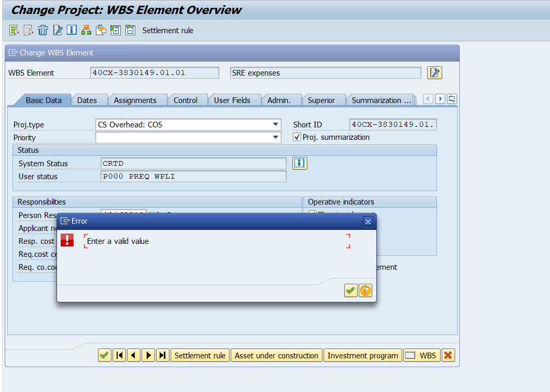Click the help question mark in the error dialog

(x=365, y=291)
